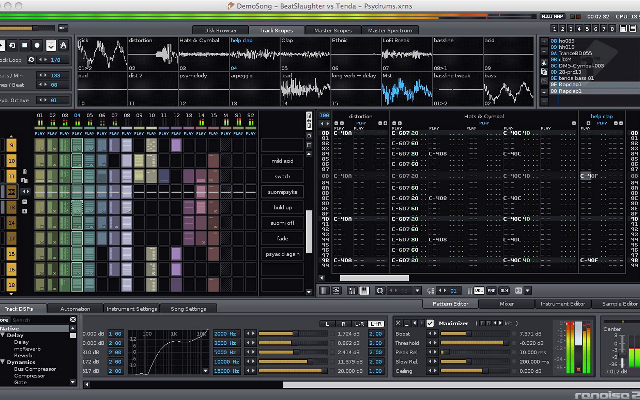This screenshot has height=400, width=640.
Task: Select the Clap track scope
Action: point(305,54)
